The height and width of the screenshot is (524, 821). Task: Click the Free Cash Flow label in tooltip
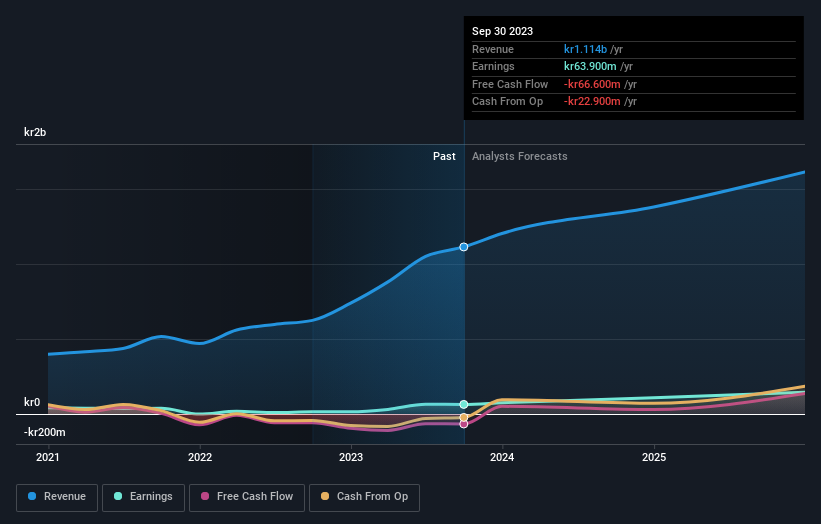tap(510, 84)
